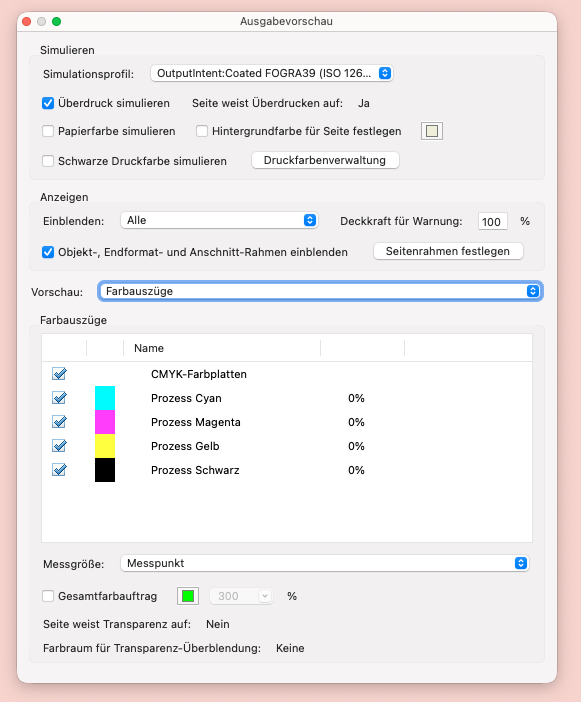Open the Vorschau dropdown showing Farbauszüge
The width and height of the screenshot is (581, 702).
pyautogui.click(x=320, y=291)
